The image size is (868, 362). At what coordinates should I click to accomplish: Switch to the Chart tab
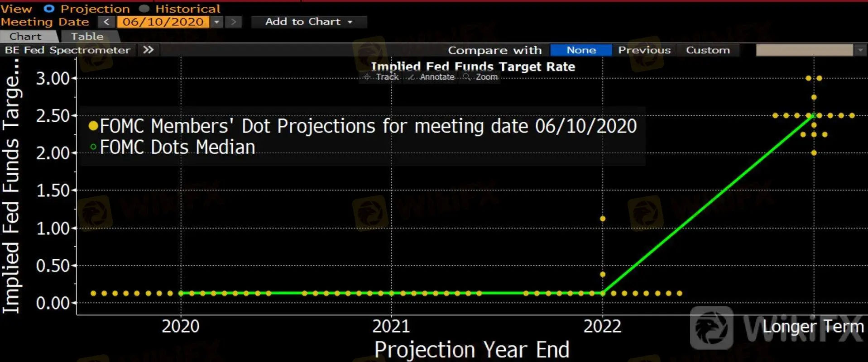coord(25,37)
